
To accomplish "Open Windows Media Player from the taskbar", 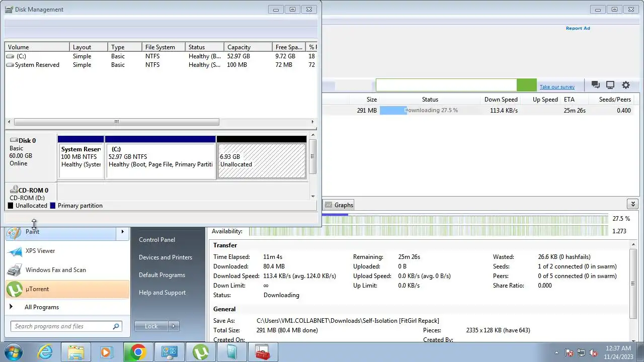I will coord(107,352).
